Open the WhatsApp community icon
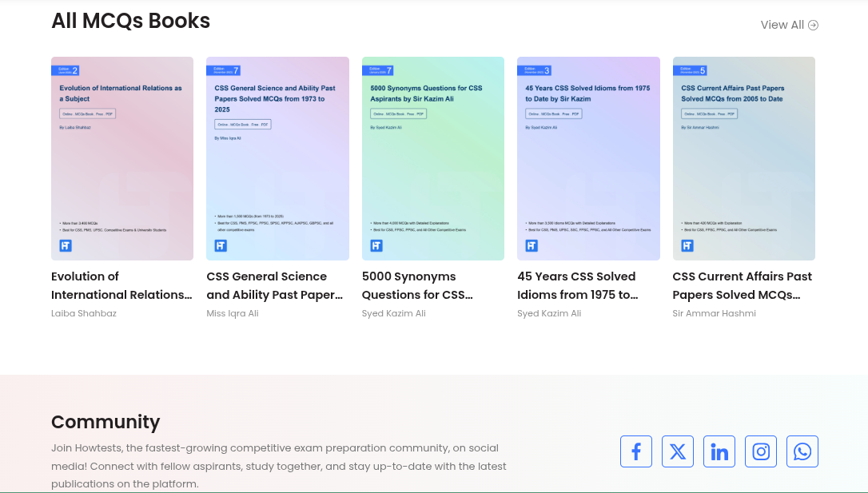868x493 pixels. click(802, 451)
